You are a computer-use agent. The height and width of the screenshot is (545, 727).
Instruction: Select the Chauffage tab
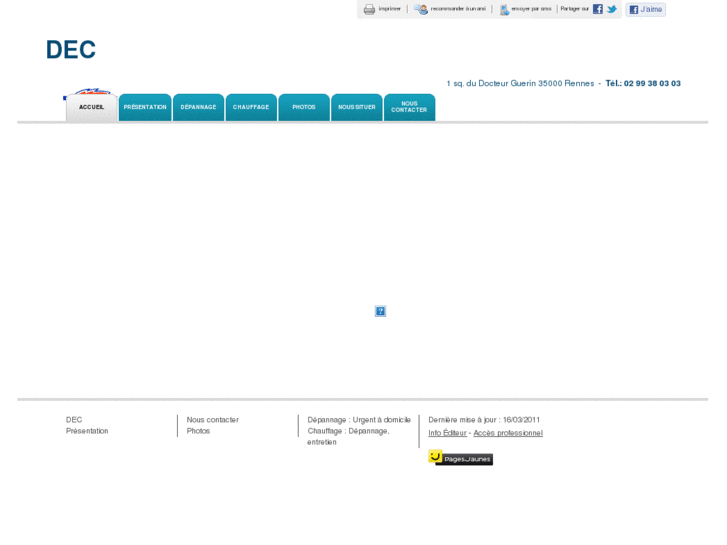point(251,107)
